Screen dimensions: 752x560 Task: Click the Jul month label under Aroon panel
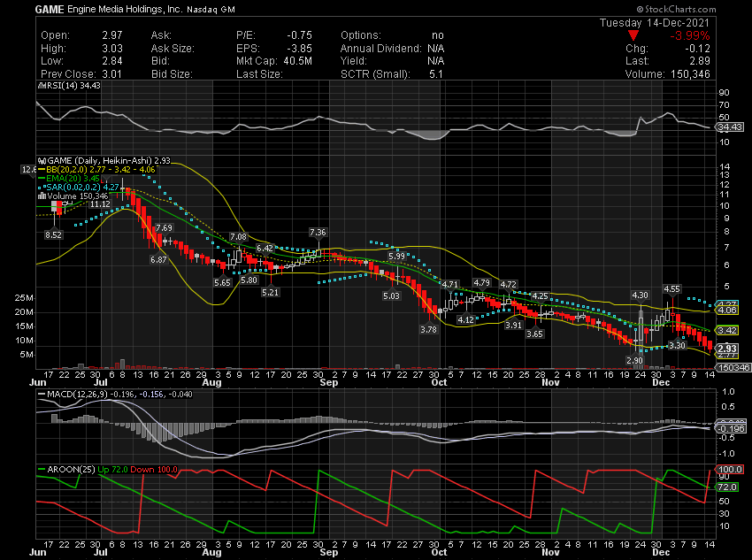tap(100, 552)
